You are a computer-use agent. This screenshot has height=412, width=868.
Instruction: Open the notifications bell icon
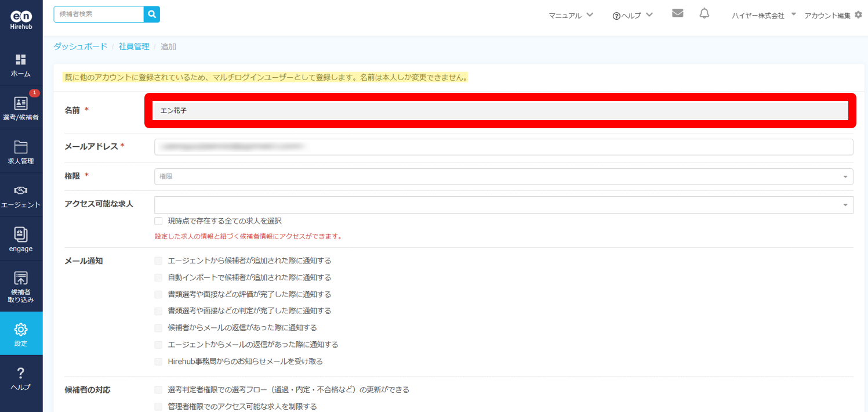tap(704, 14)
